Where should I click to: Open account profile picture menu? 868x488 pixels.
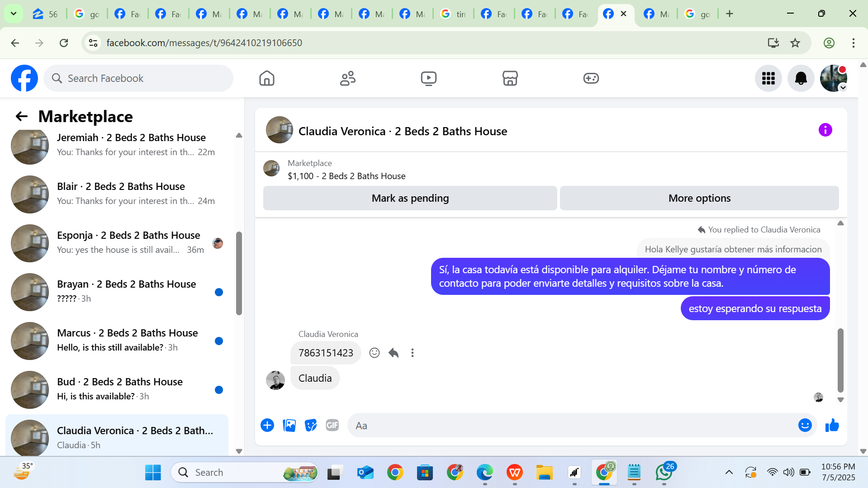click(x=833, y=78)
